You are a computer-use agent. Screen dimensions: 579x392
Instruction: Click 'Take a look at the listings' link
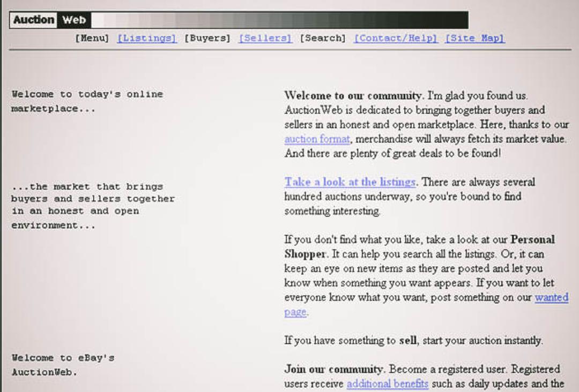[x=350, y=182]
